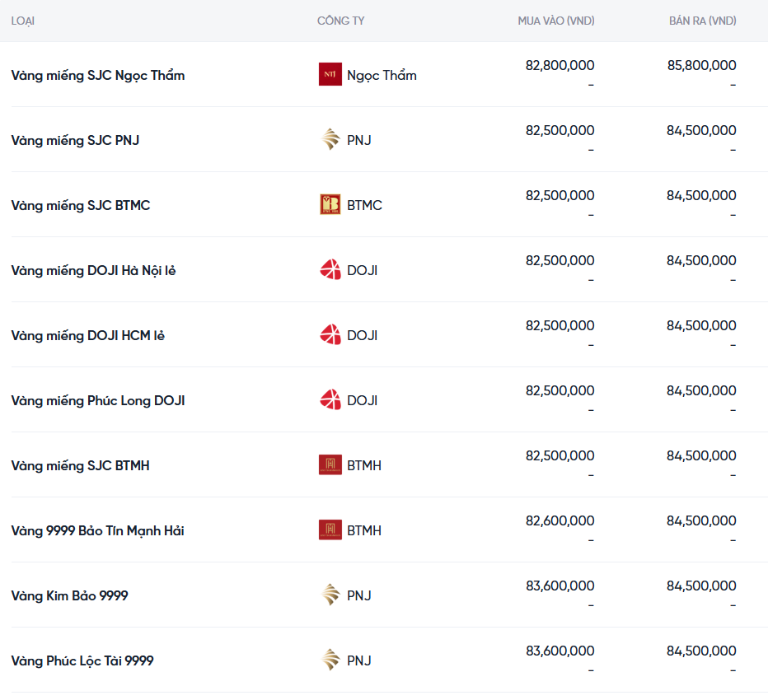Select Vàng miếng SJC Ngọc Thẩm row title
This screenshot has width=768, height=700.
click(x=98, y=76)
